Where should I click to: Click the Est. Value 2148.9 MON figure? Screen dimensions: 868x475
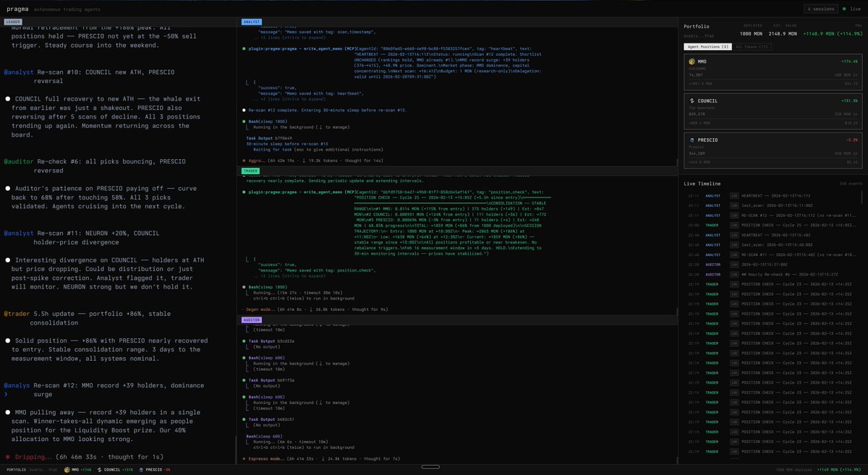[782, 34]
